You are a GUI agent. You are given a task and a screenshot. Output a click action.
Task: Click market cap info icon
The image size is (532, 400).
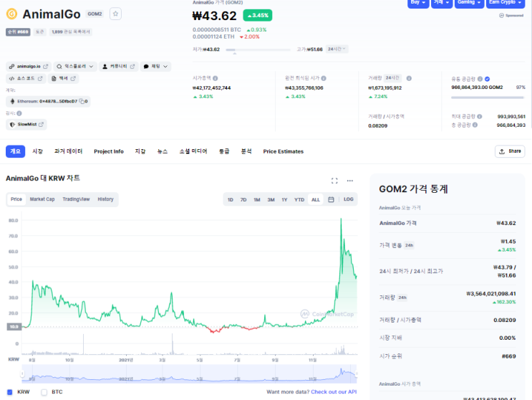click(215, 78)
